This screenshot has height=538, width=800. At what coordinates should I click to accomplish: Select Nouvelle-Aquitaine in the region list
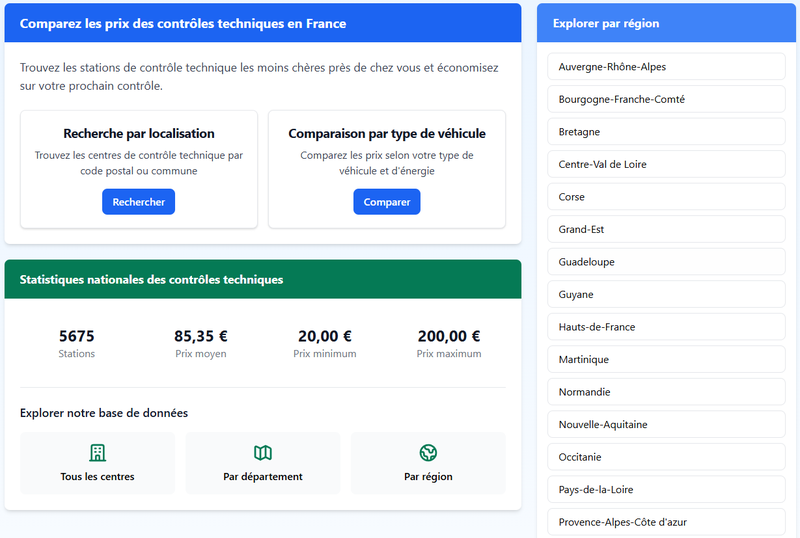(x=666, y=424)
